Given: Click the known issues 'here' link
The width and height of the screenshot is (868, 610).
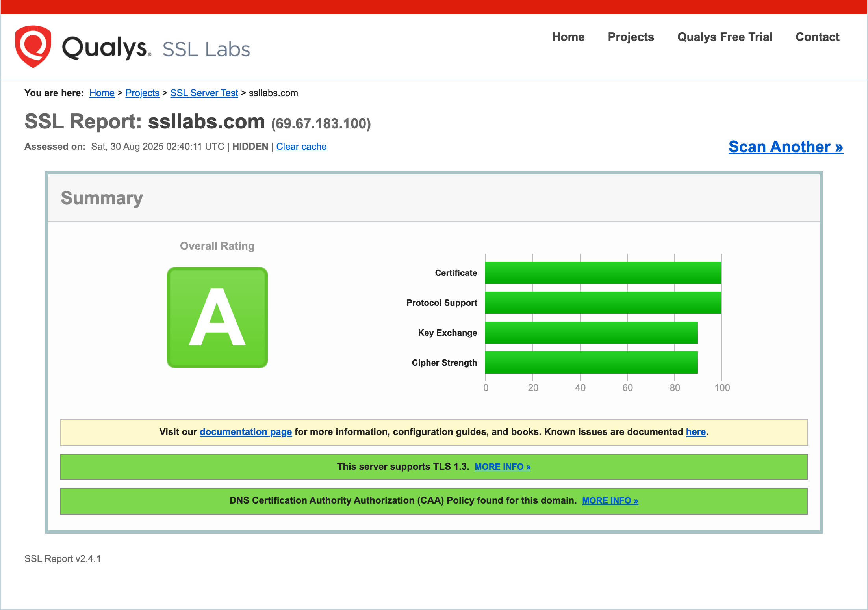Looking at the screenshot, I should (696, 432).
